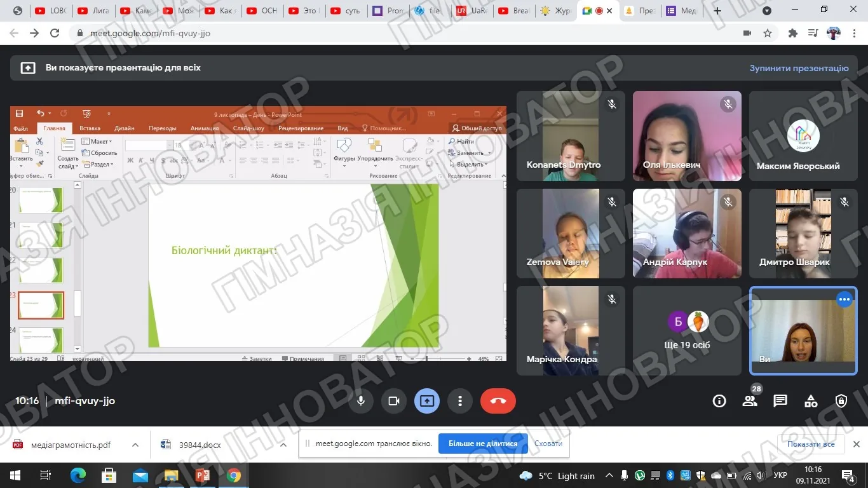Stop presentation via Зупинити презентацію
Screen dimensions: 868x488
[x=799, y=68]
